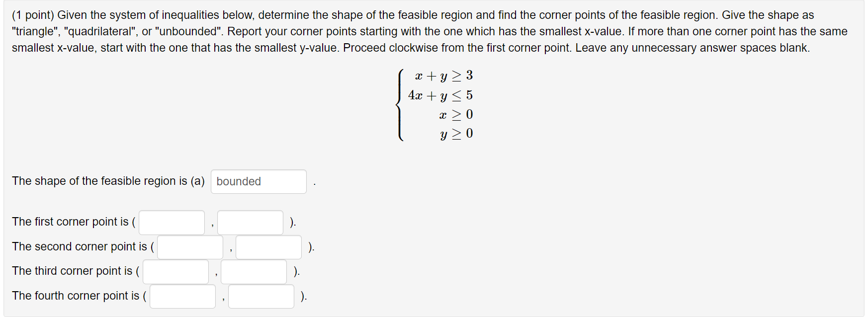
Task: Select the inequality x + y ≥ 3
Action: [x=441, y=76]
